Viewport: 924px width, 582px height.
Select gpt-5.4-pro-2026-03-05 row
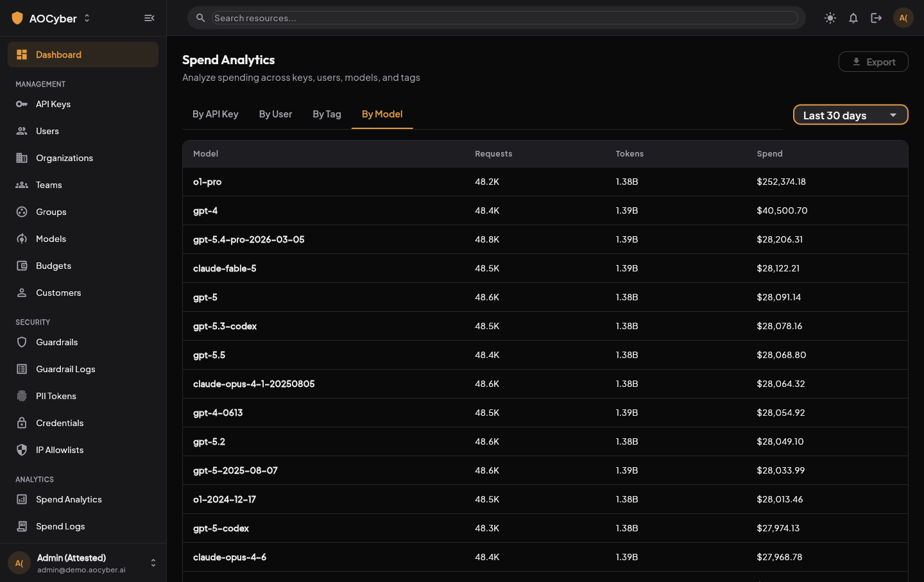tap(545, 239)
